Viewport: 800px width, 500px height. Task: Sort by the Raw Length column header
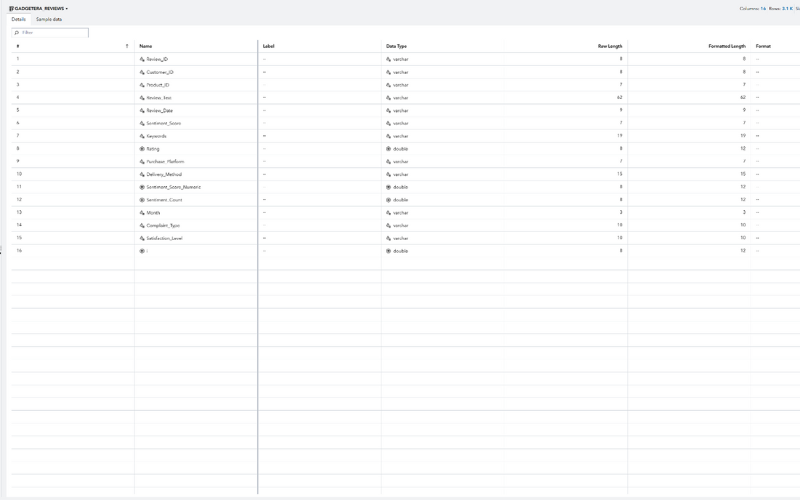610,46
